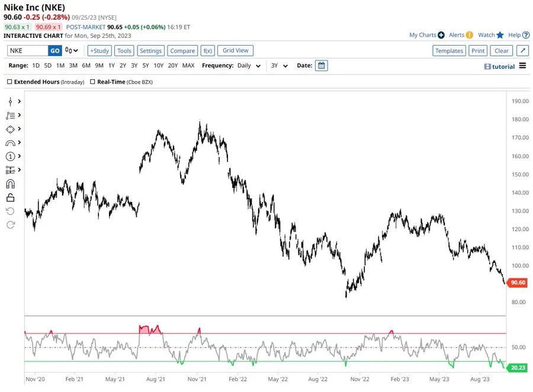Open the numbered marker tool
Screen dimensions: 533x392
click(10, 156)
